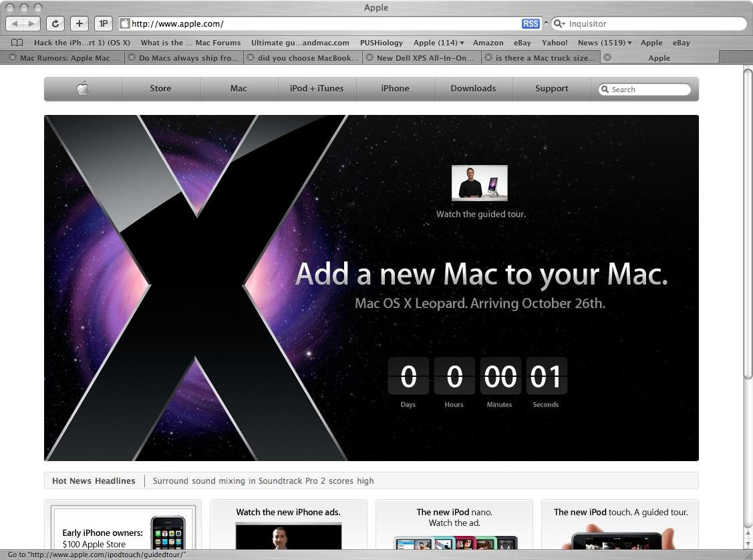Image resolution: width=753 pixels, height=560 pixels.
Task: Click the iPhone image in the Early iPhone owners card
Action: pyautogui.click(x=168, y=533)
